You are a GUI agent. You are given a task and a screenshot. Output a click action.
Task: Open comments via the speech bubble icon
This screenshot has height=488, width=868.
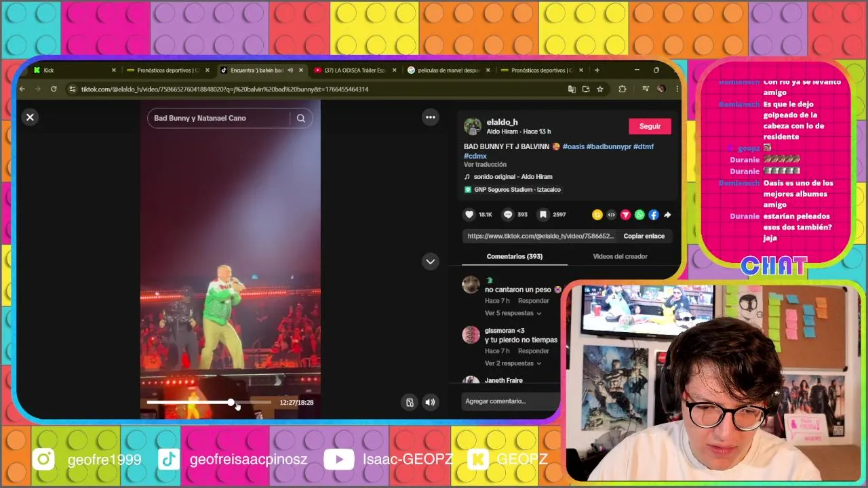point(507,214)
